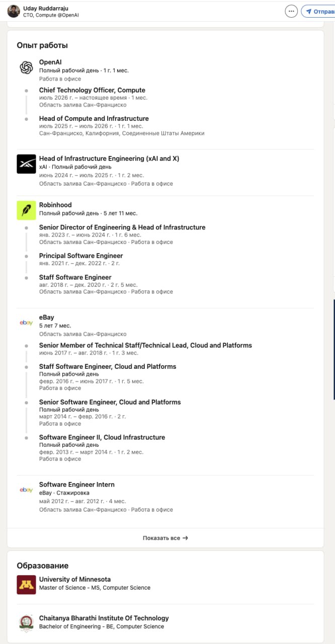Select the Robinhood company name link
Screen dimensions: 335x644
click(55, 205)
